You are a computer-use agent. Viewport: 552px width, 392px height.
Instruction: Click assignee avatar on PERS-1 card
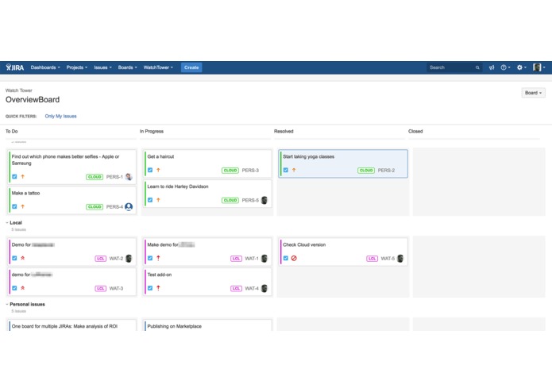pos(129,177)
